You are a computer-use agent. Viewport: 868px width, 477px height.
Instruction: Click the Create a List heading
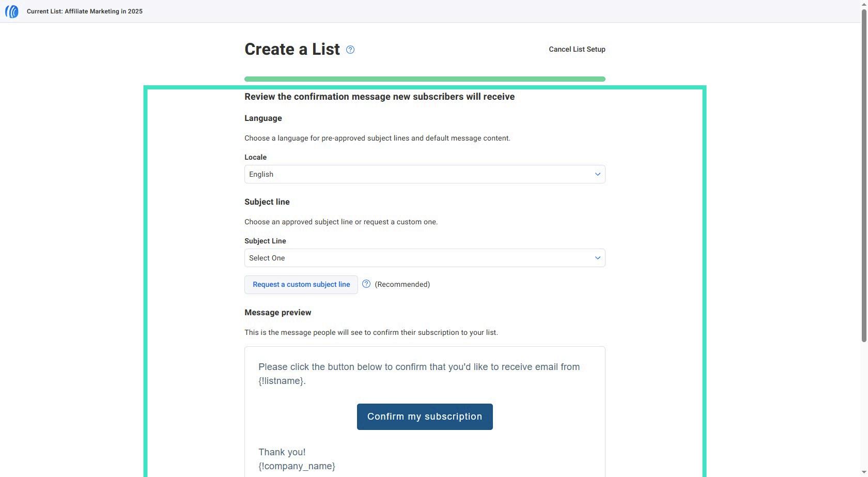pos(292,49)
